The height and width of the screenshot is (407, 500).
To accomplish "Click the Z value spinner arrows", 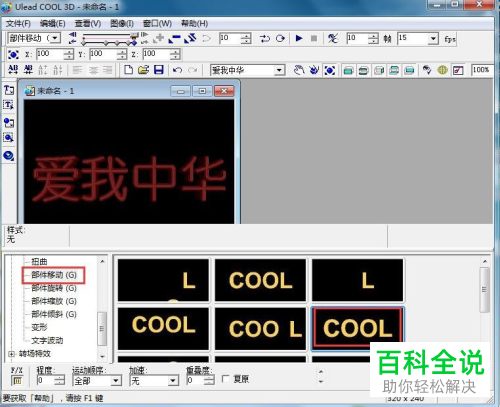I will [175, 54].
